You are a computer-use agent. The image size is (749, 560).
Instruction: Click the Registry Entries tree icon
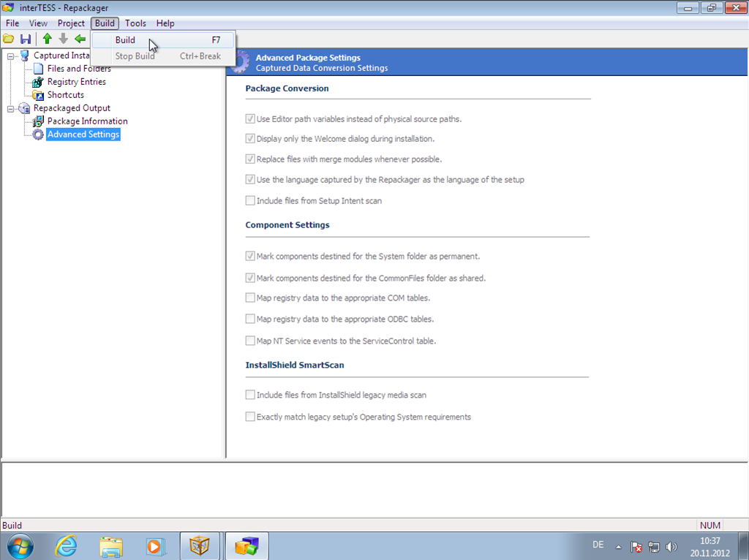[x=38, y=82]
